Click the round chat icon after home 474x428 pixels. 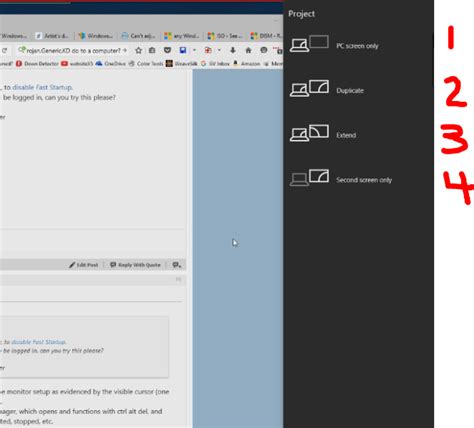[264, 50]
